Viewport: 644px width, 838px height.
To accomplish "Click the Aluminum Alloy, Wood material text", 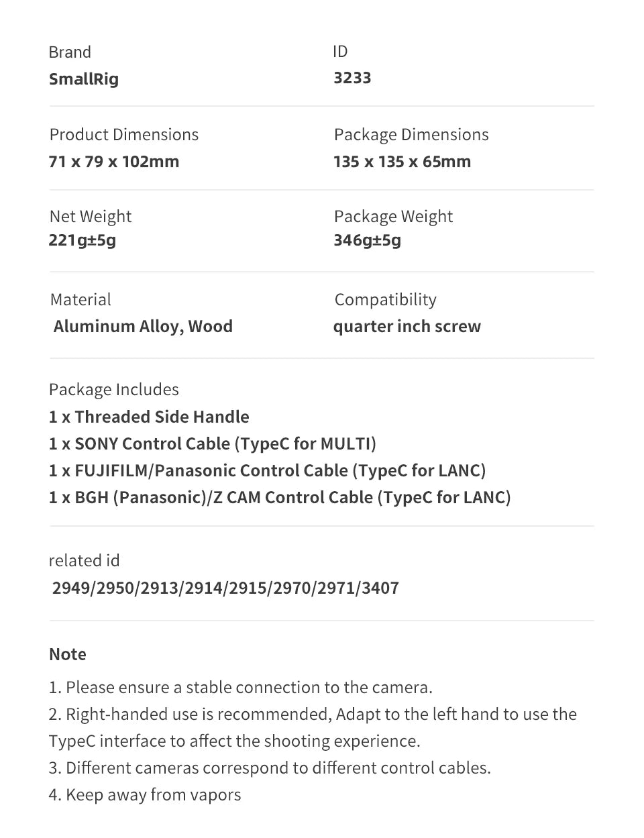I will (143, 327).
